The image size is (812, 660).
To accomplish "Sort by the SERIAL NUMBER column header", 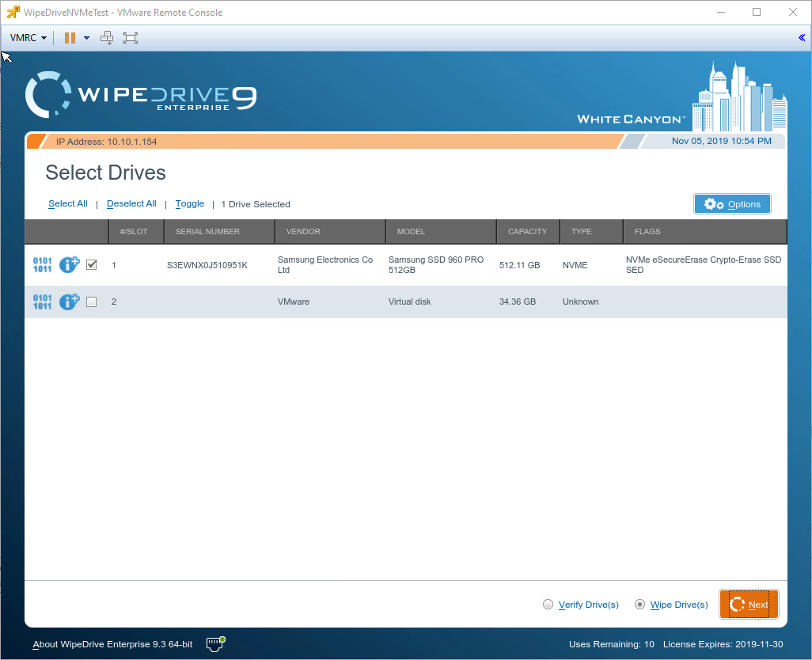I will [219, 231].
